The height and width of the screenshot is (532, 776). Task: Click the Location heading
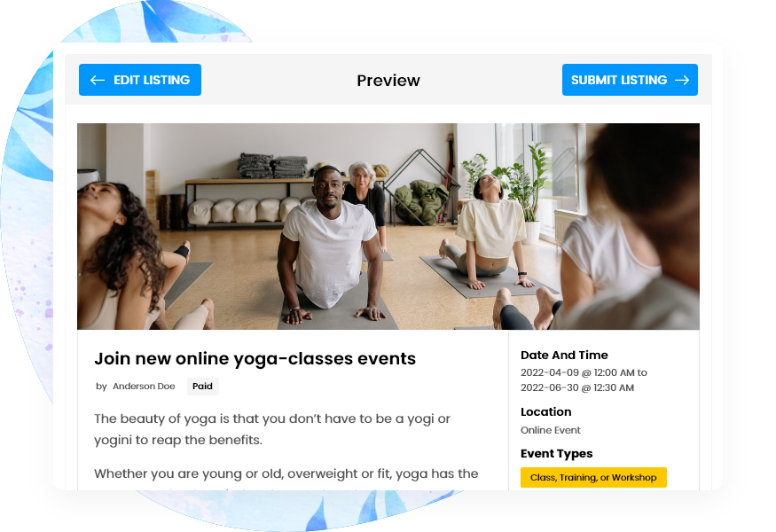[546, 412]
